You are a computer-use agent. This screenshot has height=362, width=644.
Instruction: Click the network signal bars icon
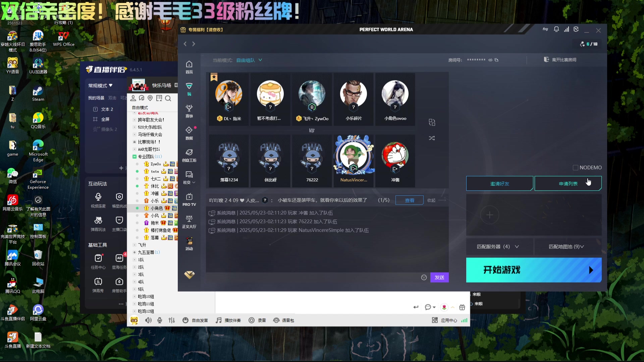[x=567, y=29]
